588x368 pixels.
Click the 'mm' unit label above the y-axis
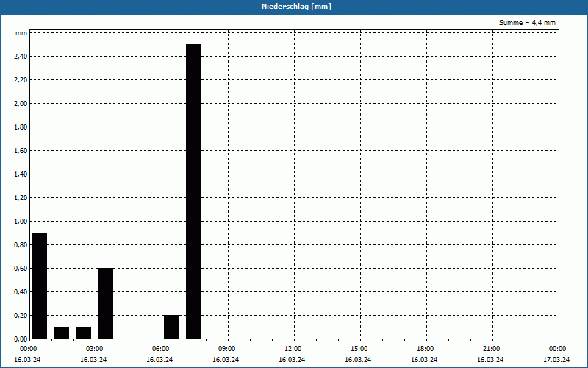pos(21,33)
